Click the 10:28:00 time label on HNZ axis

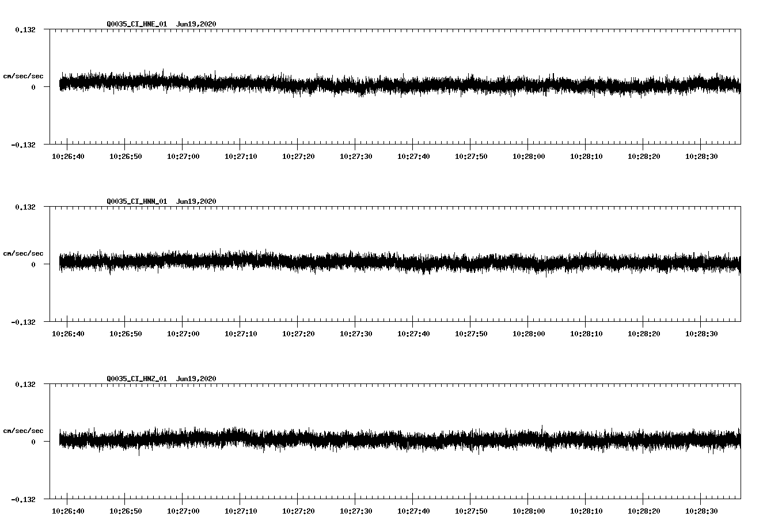pyautogui.click(x=529, y=511)
